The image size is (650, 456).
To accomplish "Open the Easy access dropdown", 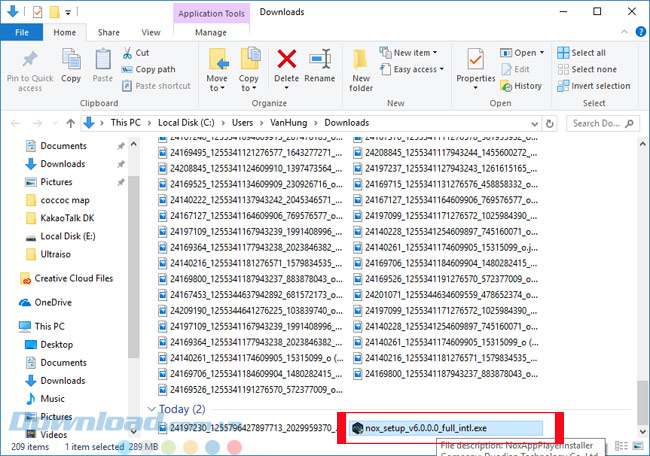I will click(412, 69).
